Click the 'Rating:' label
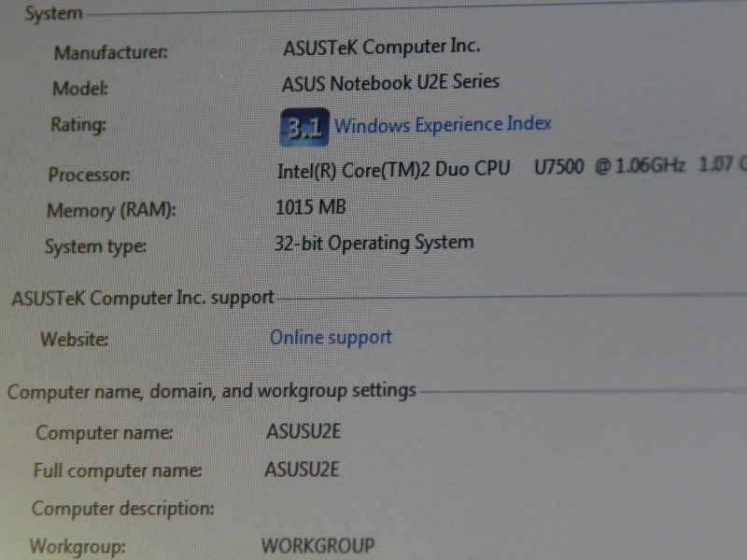This screenshot has height=560, width=747. coord(78,125)
